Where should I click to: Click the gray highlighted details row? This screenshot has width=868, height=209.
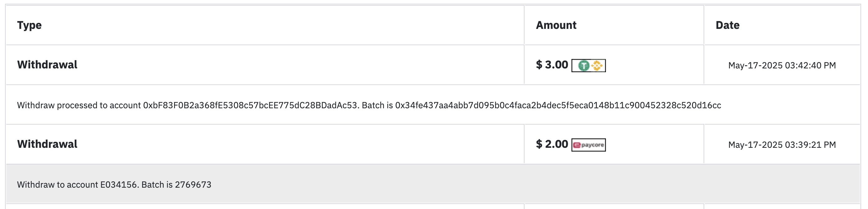(433, 184)
